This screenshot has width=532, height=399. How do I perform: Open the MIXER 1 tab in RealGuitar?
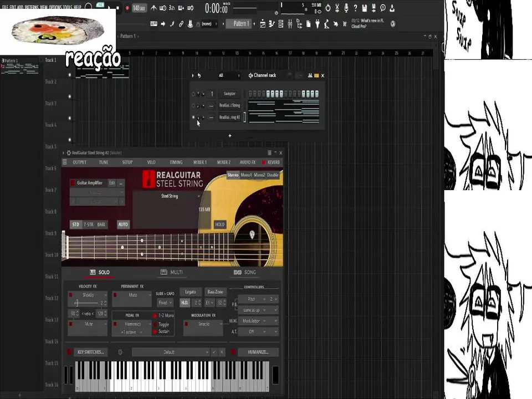point(200,162)
